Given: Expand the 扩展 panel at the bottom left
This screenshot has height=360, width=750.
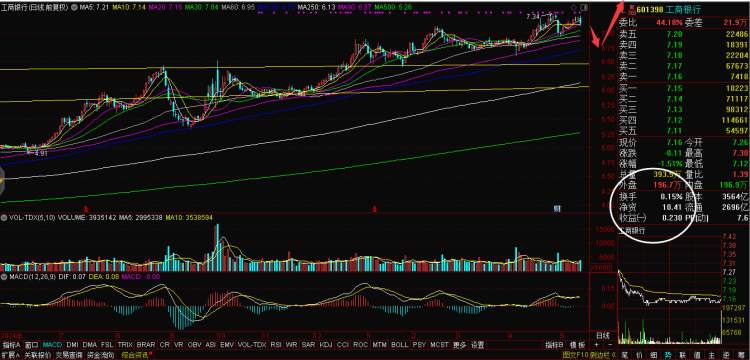Looking at the screenshot, I should point(11,355).
